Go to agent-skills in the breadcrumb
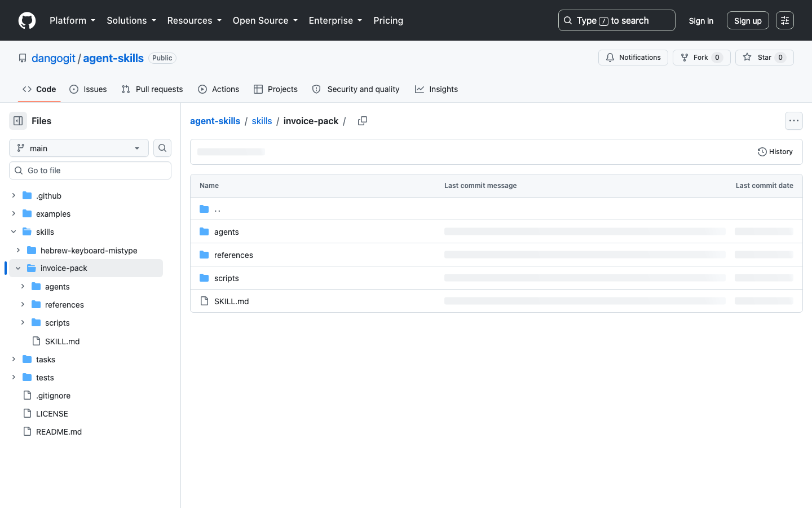Viewport: 812px width, 508px height. tap(215, 121)
